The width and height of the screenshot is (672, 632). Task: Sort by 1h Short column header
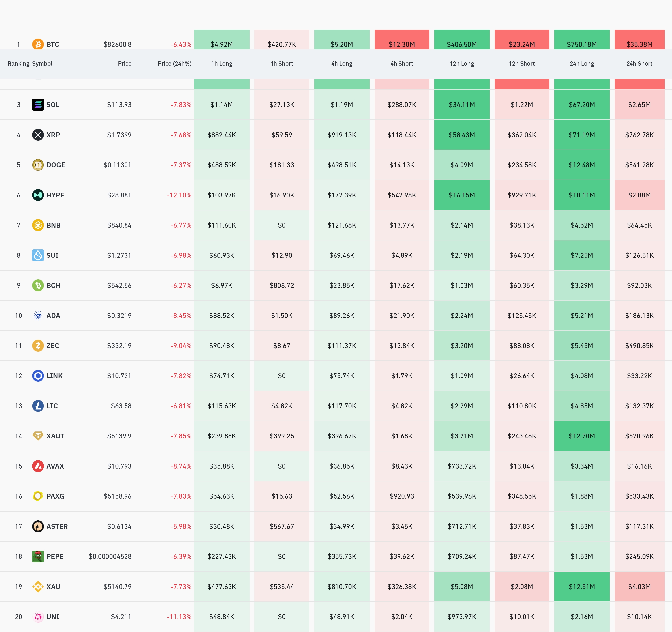[x=282, y=63]
